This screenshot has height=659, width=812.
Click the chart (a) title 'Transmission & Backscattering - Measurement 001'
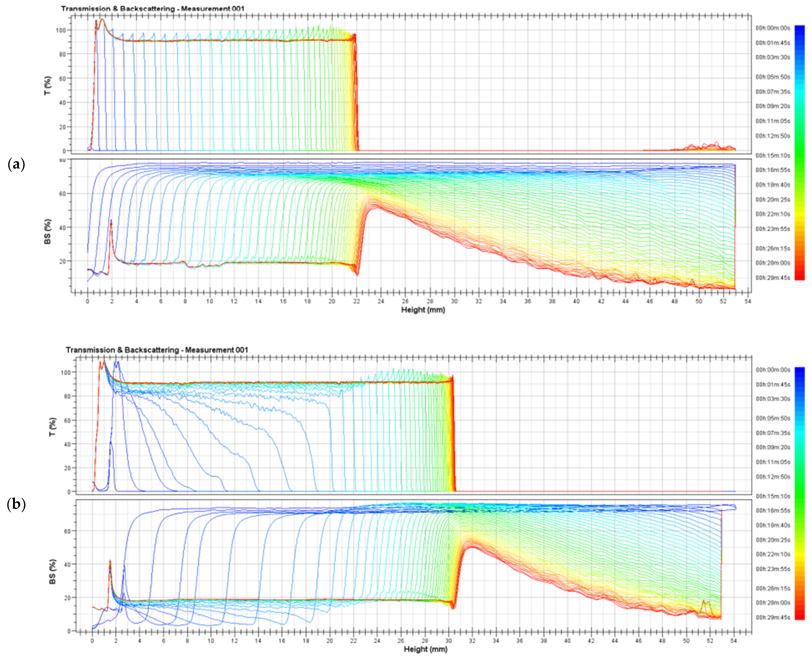point(153,8)
